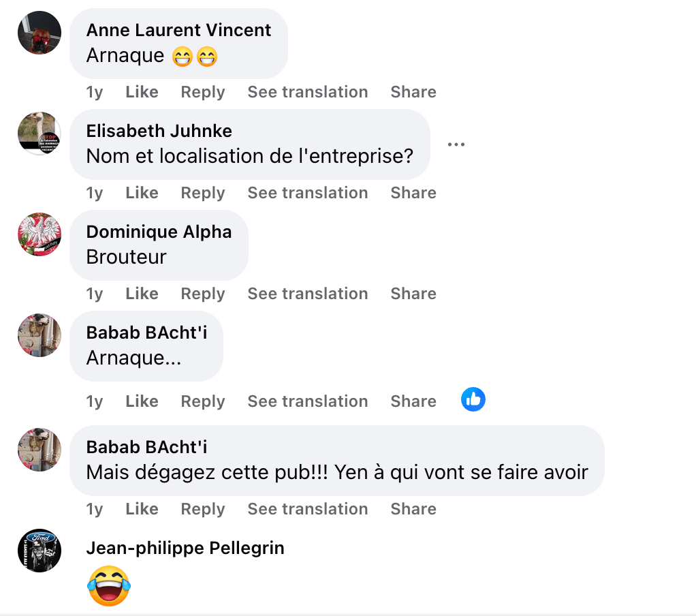Click Babab BAcht'i's profile picture
The height and width of the screenshot is (616, 696).
click(39, 335)
